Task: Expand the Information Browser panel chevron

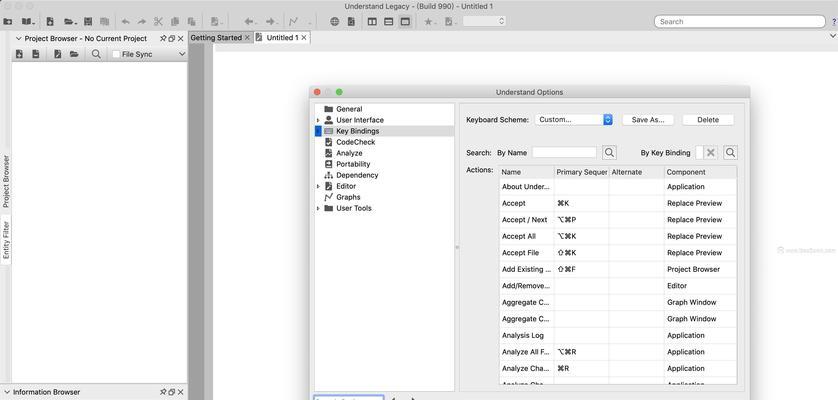Action: pos(6,392)
